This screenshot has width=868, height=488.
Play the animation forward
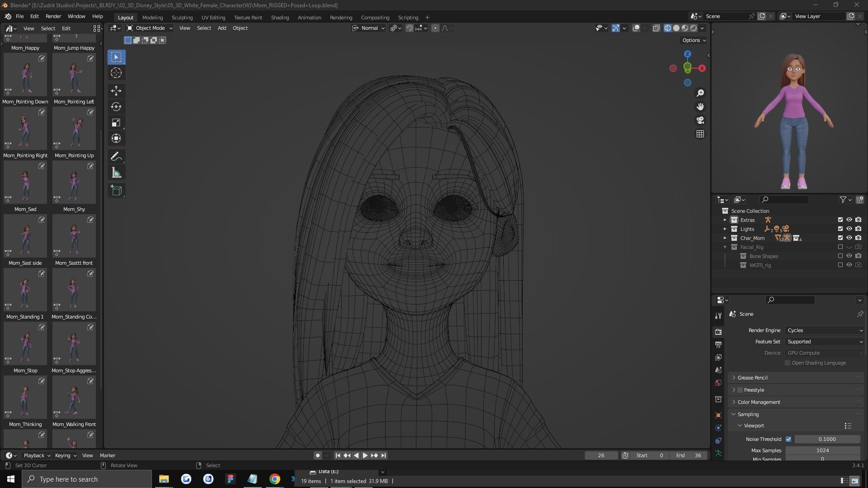[x=365, y=455]
